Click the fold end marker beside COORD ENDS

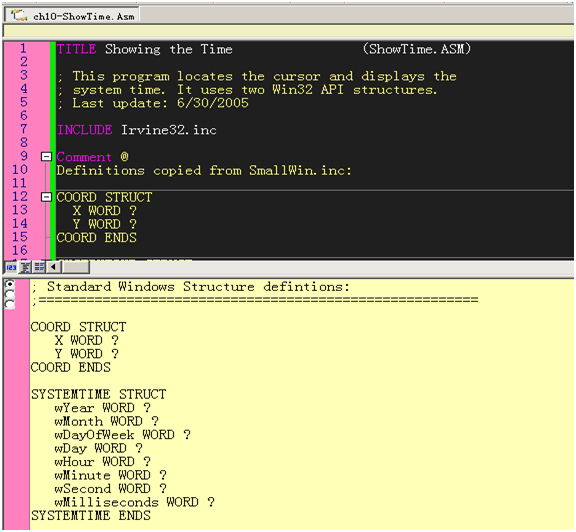pyautogui.click(x=47, y=238)
